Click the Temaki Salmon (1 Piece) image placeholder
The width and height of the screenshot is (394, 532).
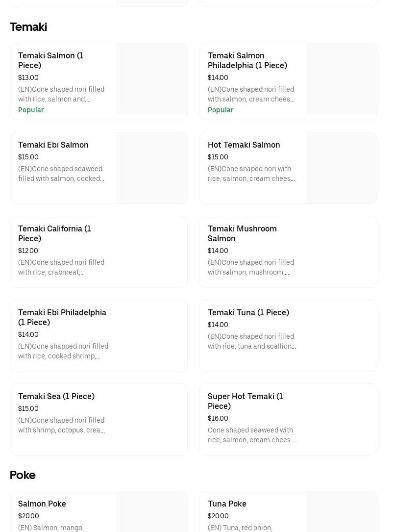[x=151, y=79]
